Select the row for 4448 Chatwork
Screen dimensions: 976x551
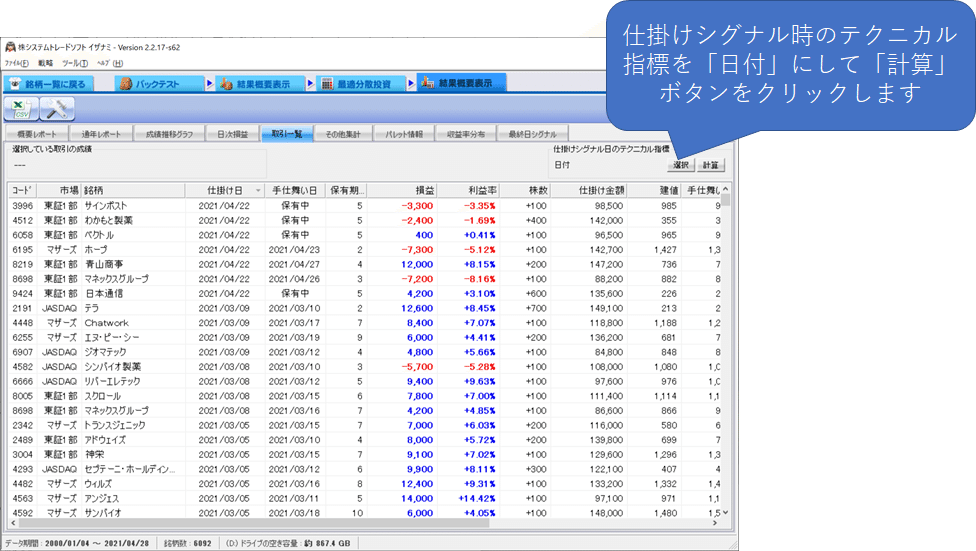tap(364, 323)
